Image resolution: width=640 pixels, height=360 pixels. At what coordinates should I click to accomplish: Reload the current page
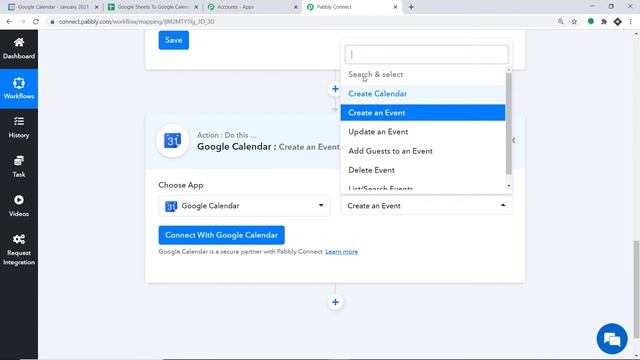[36, 22]
